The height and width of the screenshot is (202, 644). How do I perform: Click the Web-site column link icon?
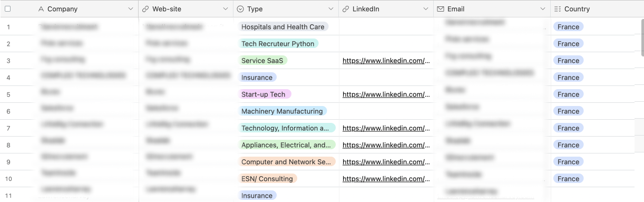(x=145, y=9)
